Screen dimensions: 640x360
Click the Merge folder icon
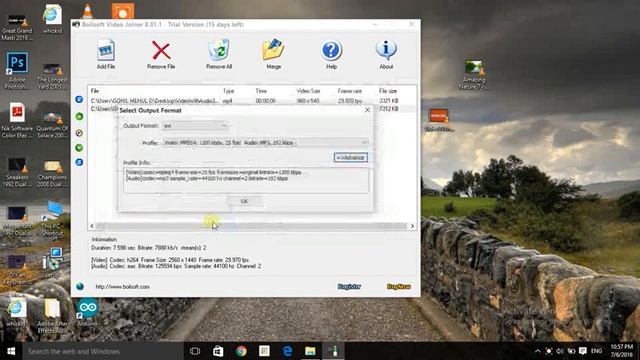(x=273, y=50)
